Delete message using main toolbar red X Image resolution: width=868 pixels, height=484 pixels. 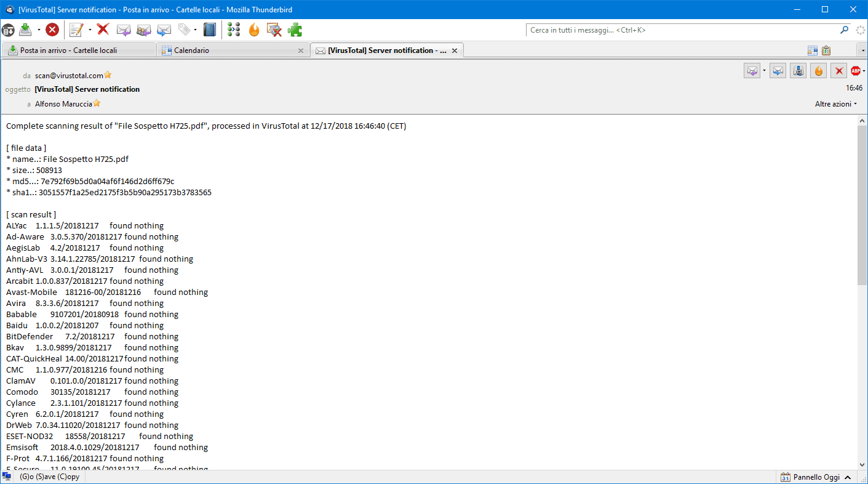(103, 30)
